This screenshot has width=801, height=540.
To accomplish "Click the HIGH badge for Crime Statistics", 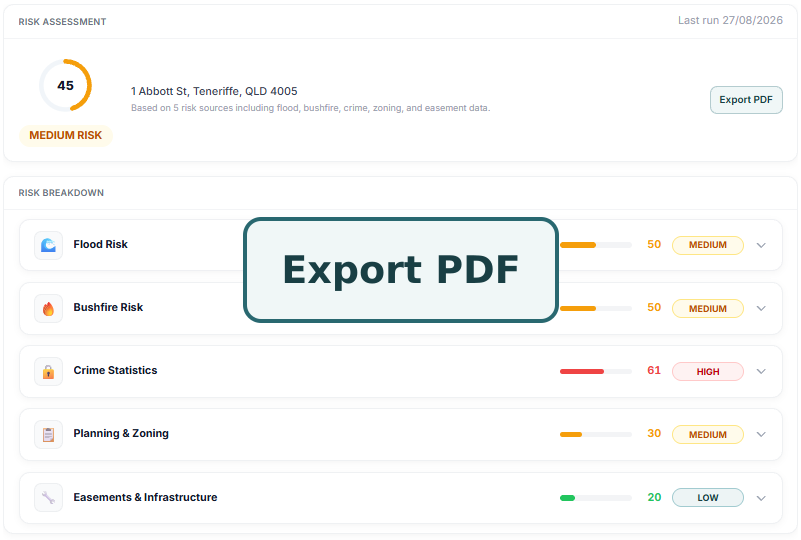I will 708,372.
